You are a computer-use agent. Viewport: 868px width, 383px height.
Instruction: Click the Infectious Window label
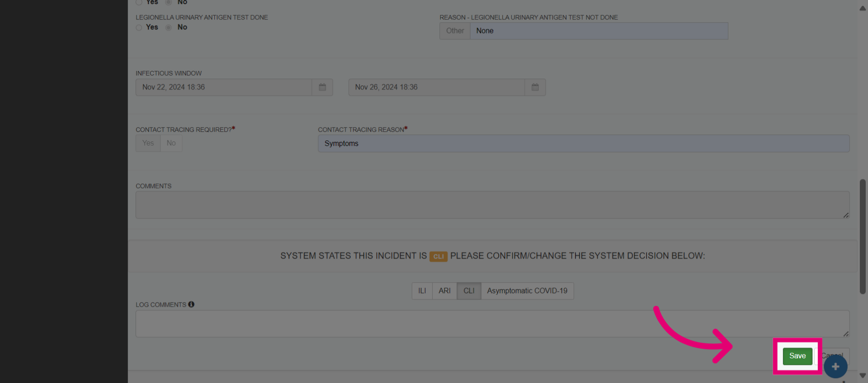pos(169,73)
